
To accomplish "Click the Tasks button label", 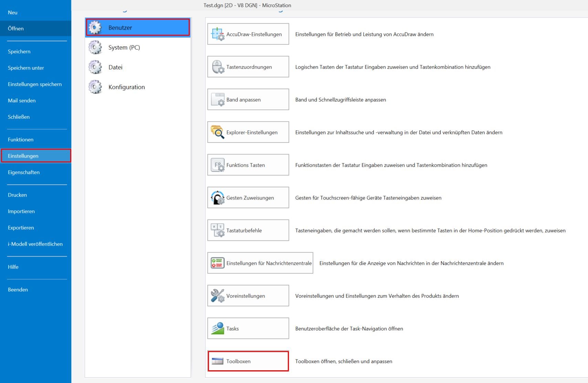I will pos(232,329).
